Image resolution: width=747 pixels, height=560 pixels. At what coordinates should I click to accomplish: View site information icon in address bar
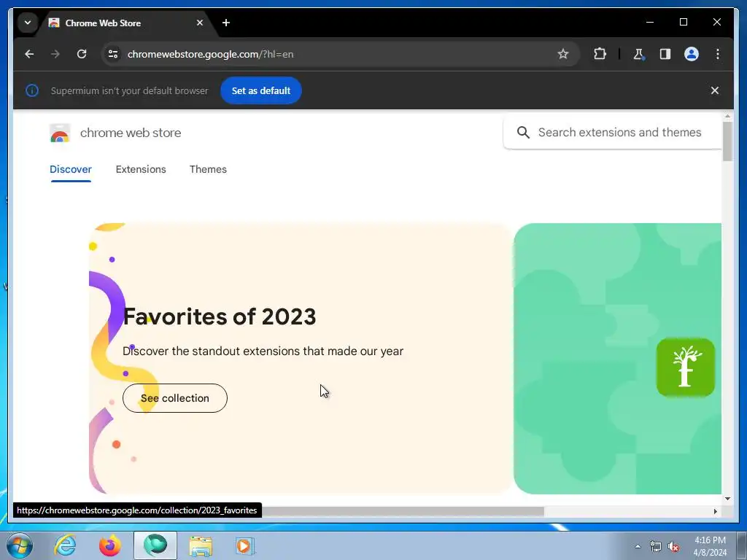(x=113, y=54)
